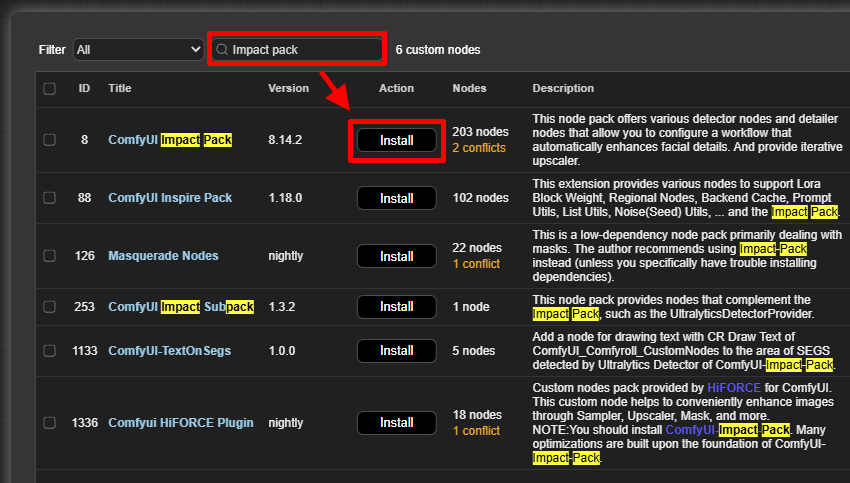The height and width of the screenshot is (483, 850).
Task: Sort by the Description column header
Action: 563,88
